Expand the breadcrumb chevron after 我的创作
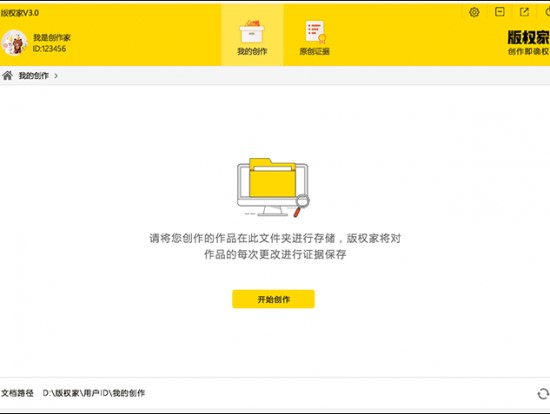The width and height of the screenshot is (550, 414). 56,75
